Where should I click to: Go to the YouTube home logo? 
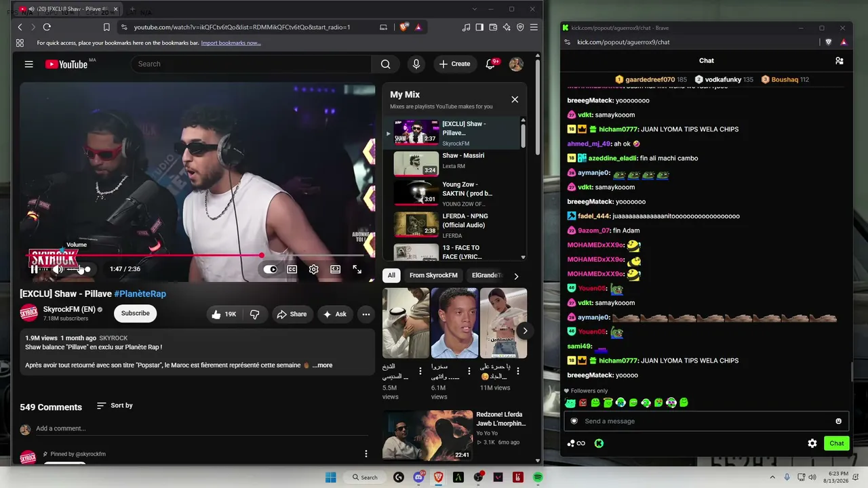click(66, 64)
